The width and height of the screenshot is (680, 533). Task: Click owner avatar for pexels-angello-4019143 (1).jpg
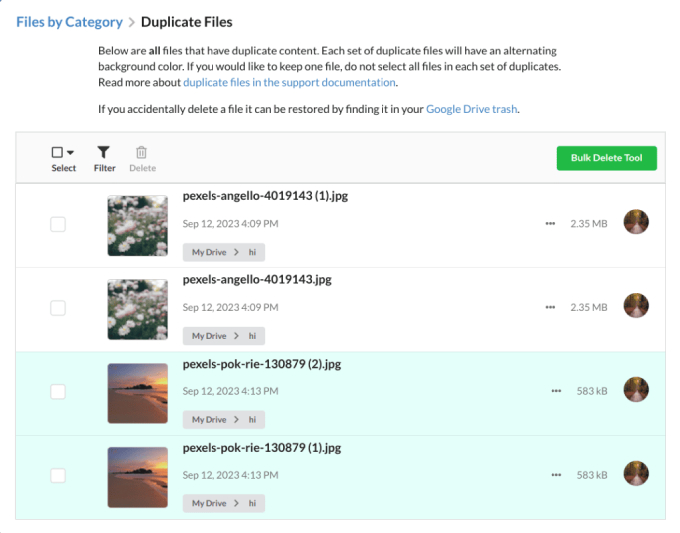coord(636,222)
